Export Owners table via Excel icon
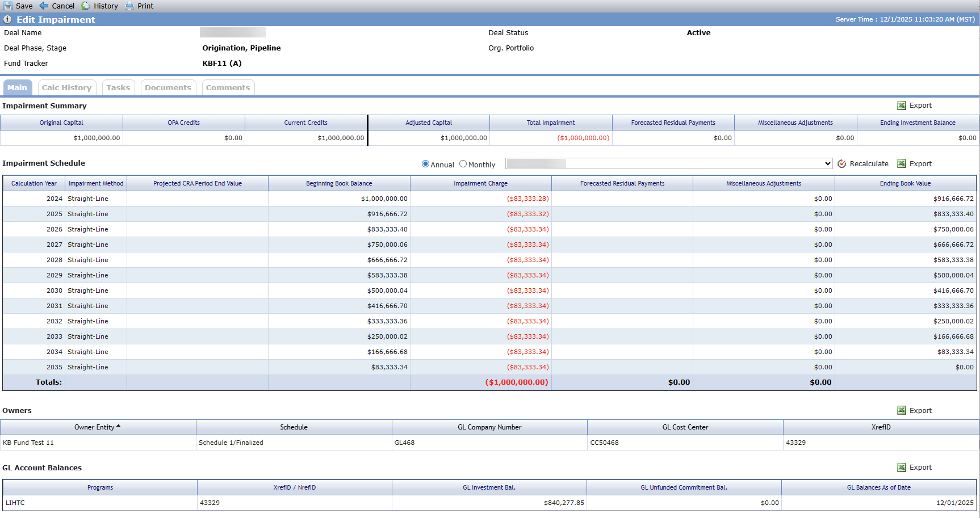 click(x=902, y=410)
